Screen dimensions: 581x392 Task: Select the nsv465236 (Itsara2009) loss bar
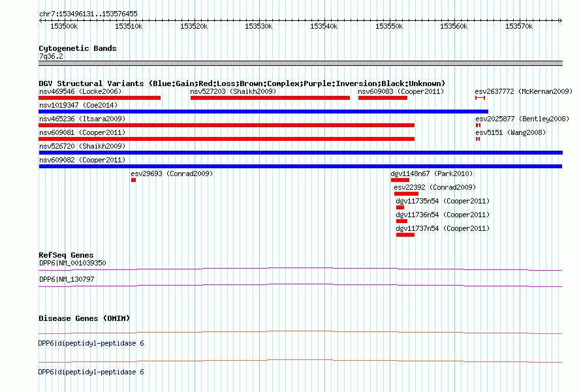pos(227,125)
